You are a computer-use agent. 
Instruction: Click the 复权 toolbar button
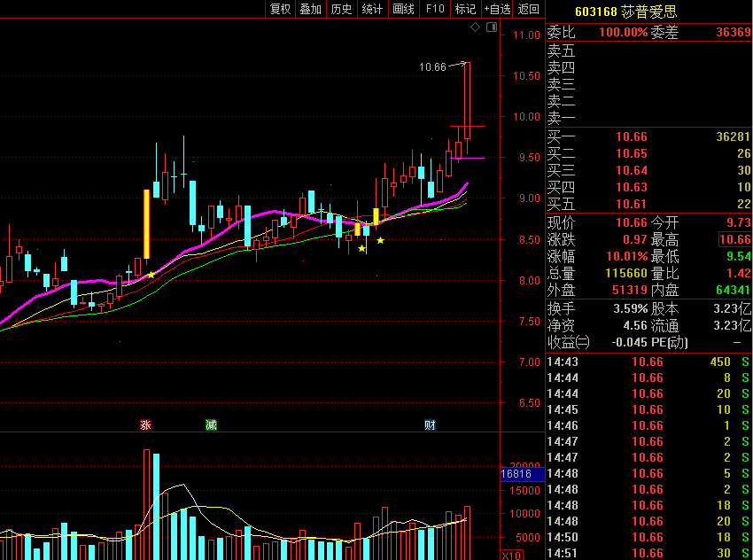[281, 9]
